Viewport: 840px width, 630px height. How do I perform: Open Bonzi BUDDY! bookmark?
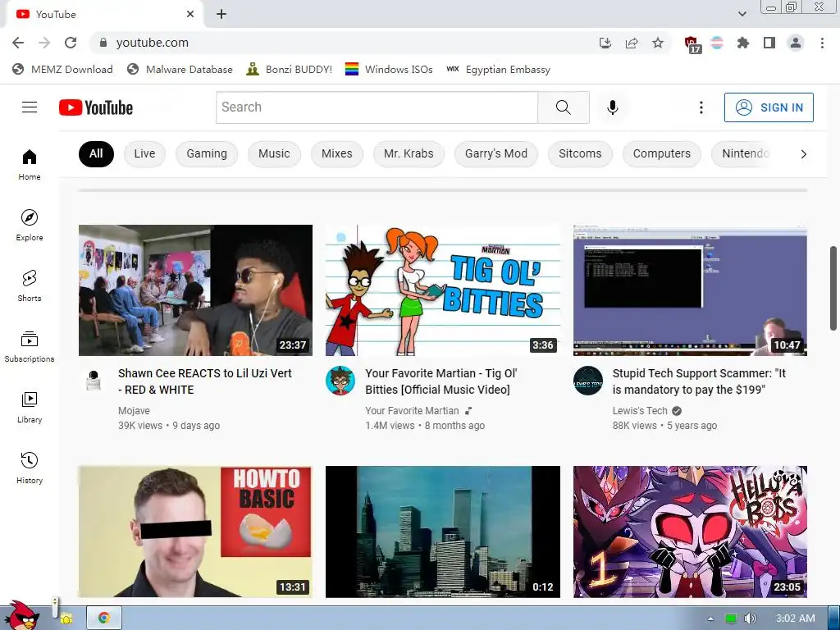[x=290, y=69]
